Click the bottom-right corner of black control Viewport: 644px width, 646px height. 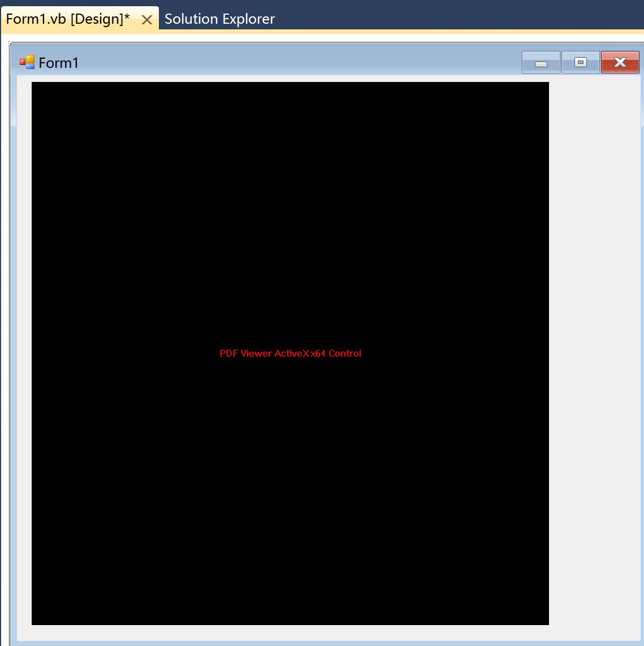tap(547, 623)
